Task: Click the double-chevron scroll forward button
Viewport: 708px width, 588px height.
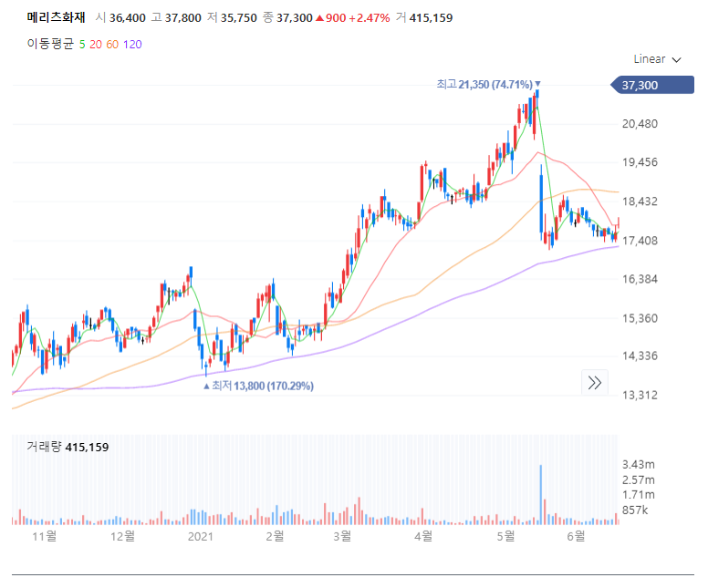Action: click(x=595, y=383)
